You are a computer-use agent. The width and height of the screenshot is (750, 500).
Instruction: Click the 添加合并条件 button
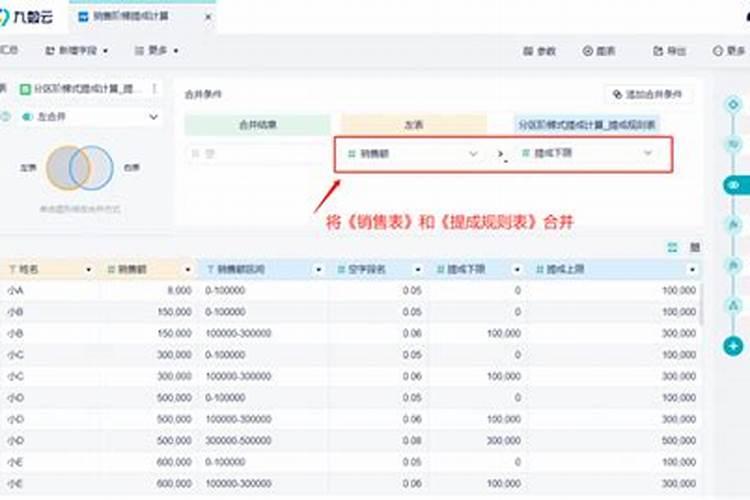pos(648,94)
